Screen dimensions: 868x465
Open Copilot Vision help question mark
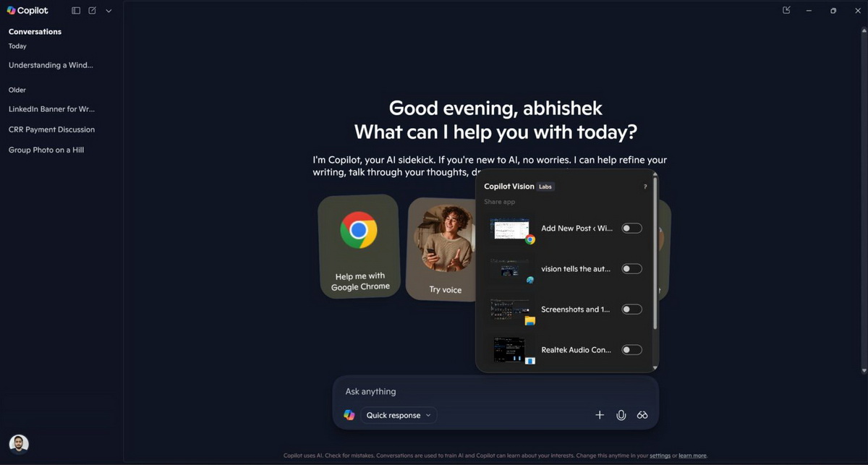[645, 187]
